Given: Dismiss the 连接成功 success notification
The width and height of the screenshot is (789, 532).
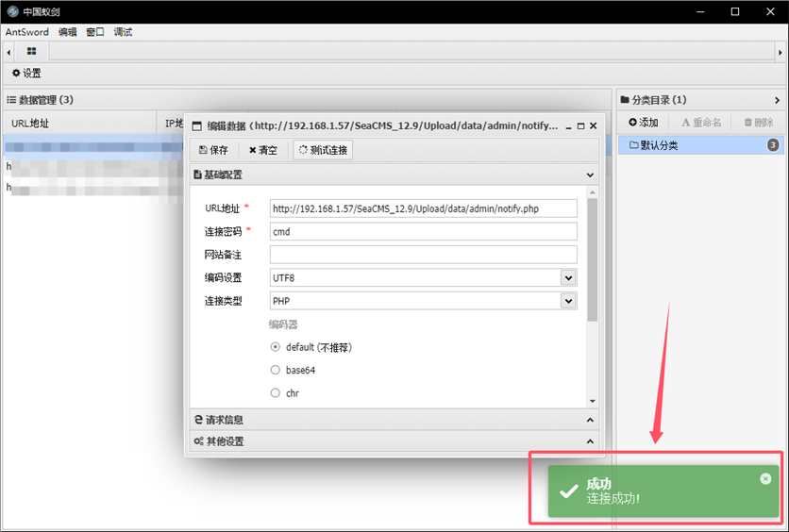Looking at the screenshot, I should tap(765, 479).
